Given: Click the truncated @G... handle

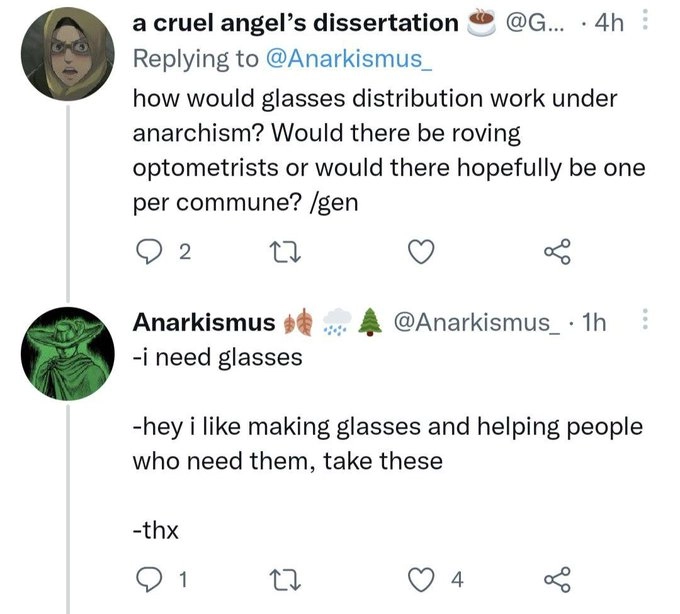Looking at the screenshot, I should pyautogui.click(x=546, y=23).
